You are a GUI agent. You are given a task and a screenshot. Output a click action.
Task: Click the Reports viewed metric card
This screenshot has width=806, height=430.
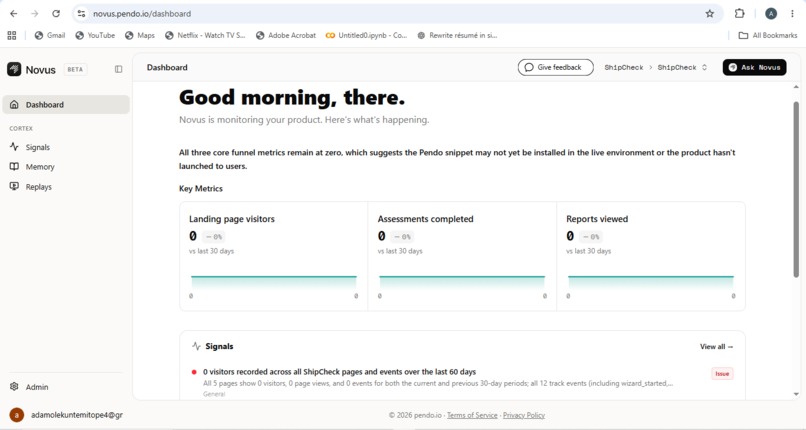(651, 256)
